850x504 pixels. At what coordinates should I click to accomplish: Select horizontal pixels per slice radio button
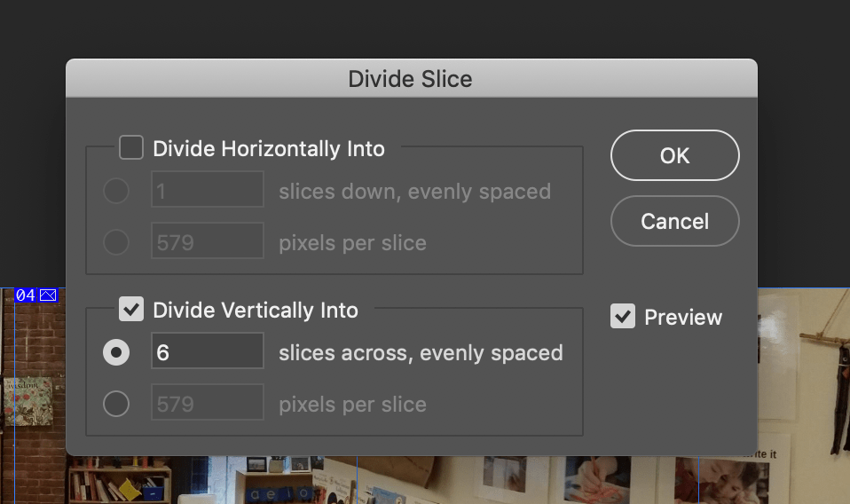(116, 242)
